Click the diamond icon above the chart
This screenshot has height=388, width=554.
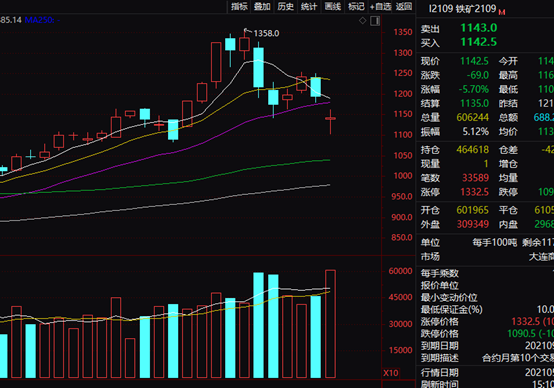(363, 21)
